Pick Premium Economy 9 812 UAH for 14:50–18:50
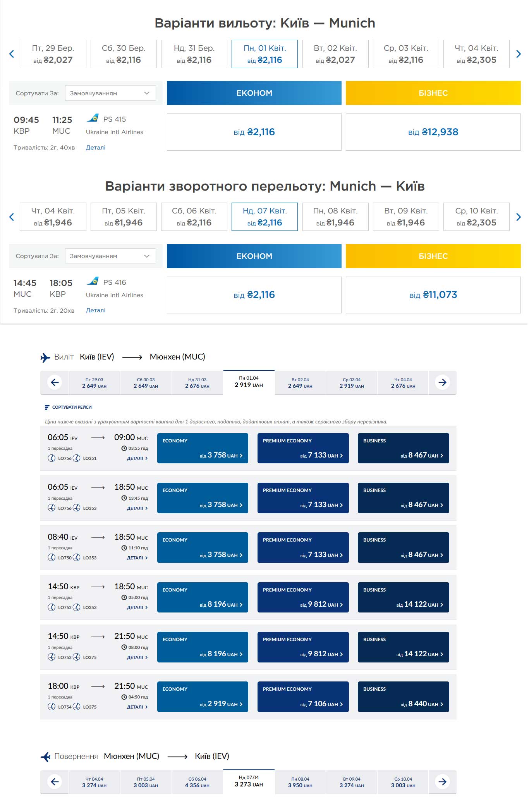This screenshot has height=812, width=529. coord(303,597)
